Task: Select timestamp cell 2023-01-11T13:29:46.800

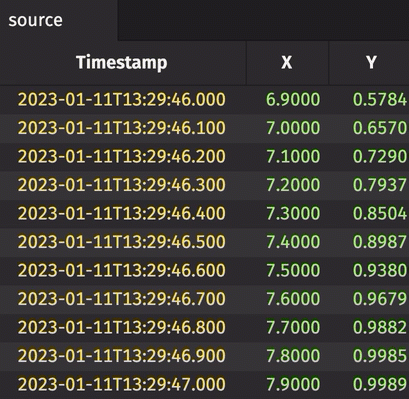Action: (122, 327)
